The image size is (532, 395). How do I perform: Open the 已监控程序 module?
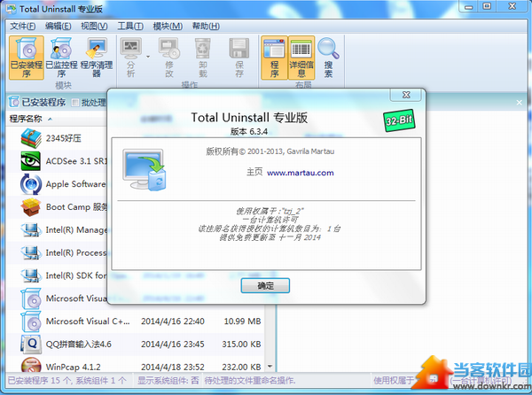pyautogui.click(x=61, y=58)
